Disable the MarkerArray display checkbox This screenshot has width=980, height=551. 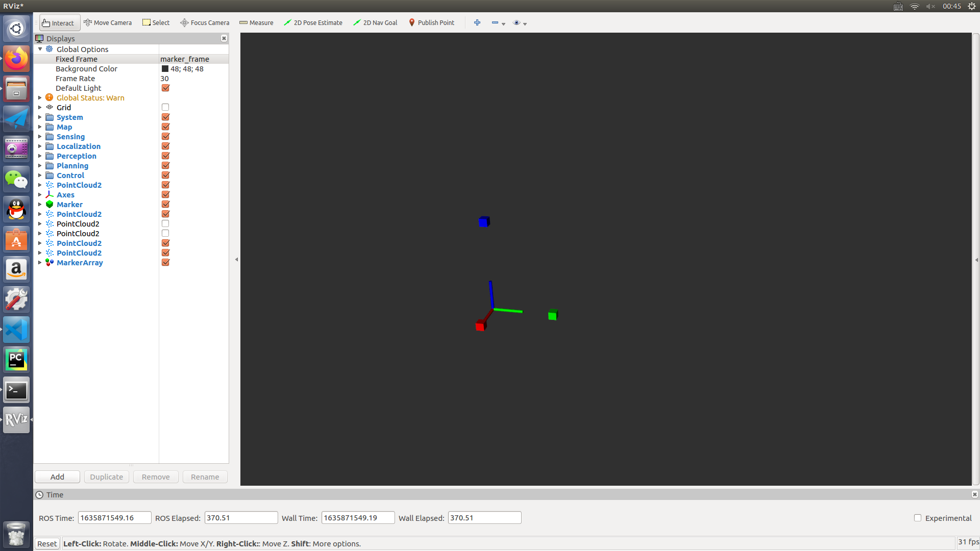pyautogui.click(x=165, y=262)
